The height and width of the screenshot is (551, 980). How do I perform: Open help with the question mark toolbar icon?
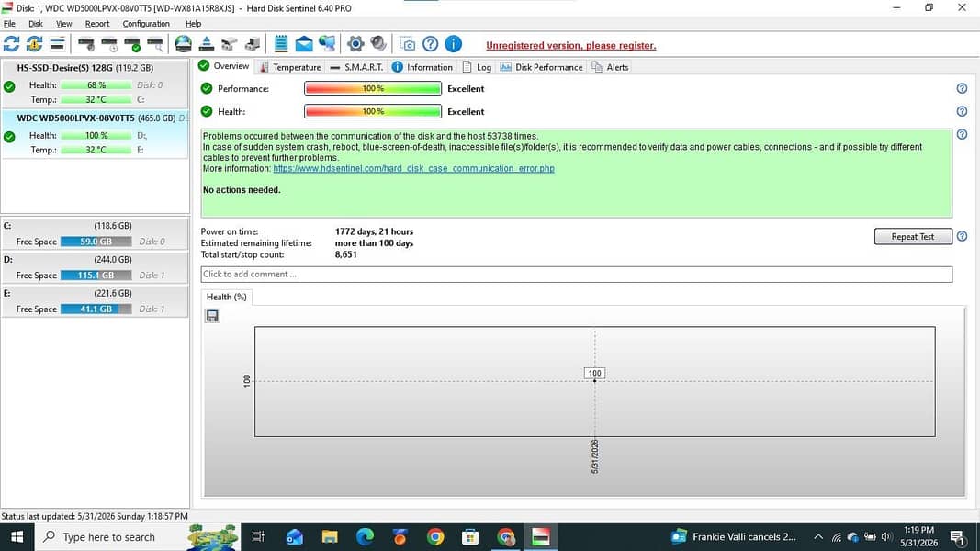point(430,44)
